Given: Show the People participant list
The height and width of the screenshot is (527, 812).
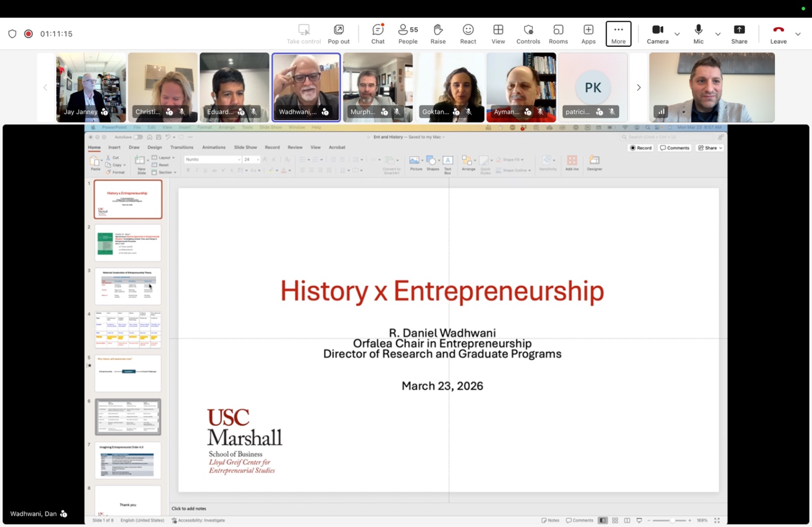Looking at the screenshot, I should tap(408, 34).
